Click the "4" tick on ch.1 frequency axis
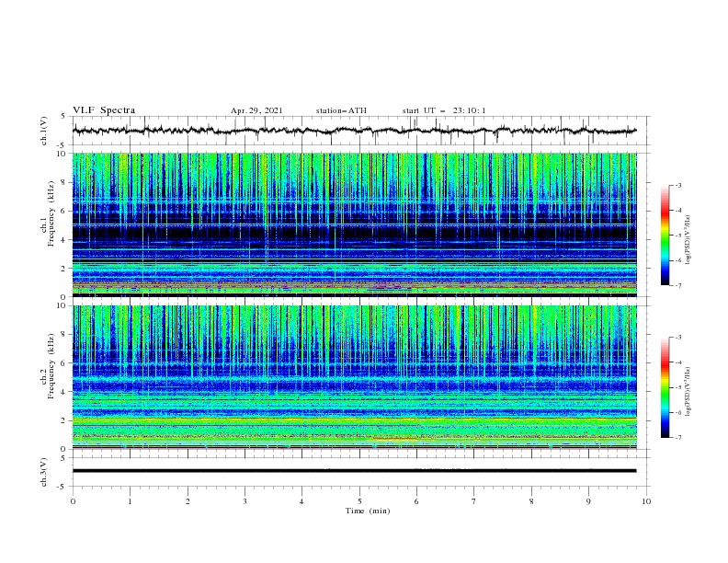Viewport: 728px width, 563px height. 65,240
